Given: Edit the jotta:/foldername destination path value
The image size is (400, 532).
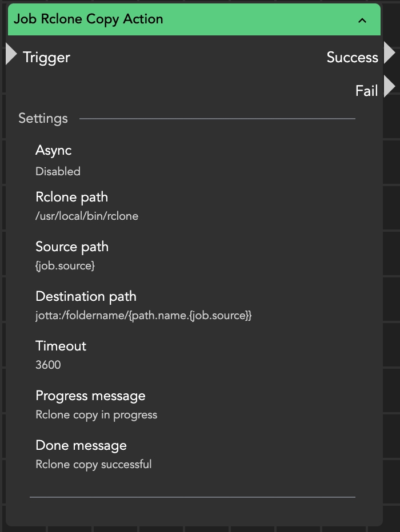Looking at the screenshot, I should click(x=143, y=316).
